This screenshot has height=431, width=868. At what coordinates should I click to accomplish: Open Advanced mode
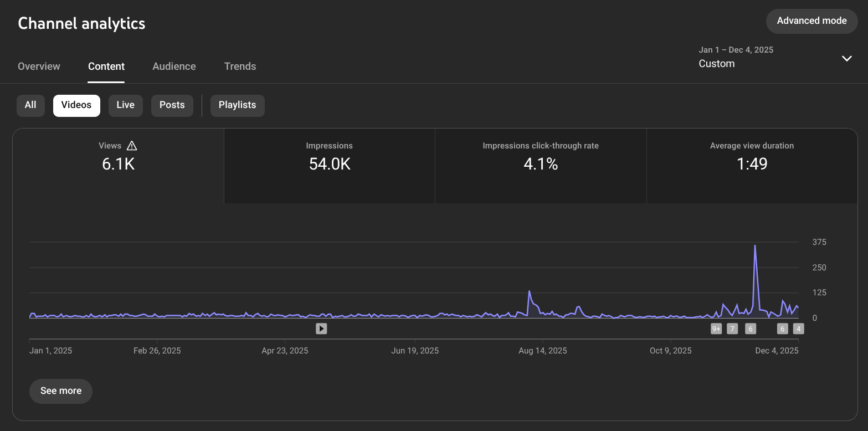(x=811, y=21)
